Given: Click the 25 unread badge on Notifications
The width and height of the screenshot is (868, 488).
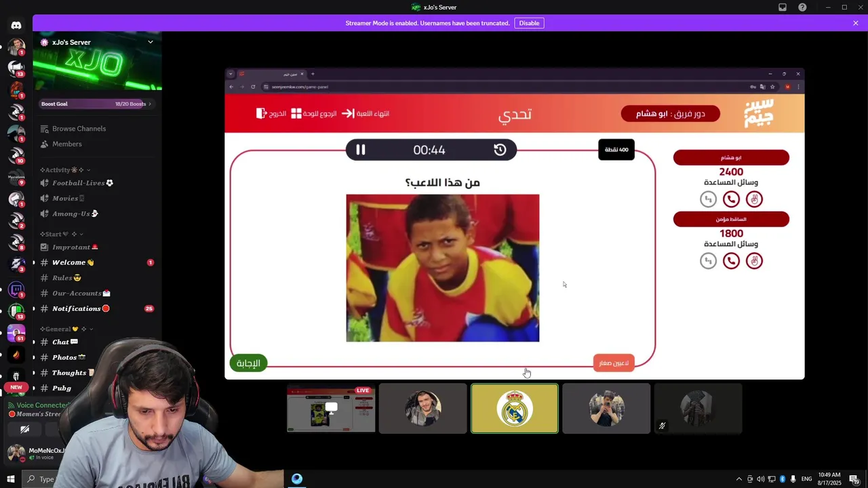Looking at the screenshot, I should (x=149, y=309).
